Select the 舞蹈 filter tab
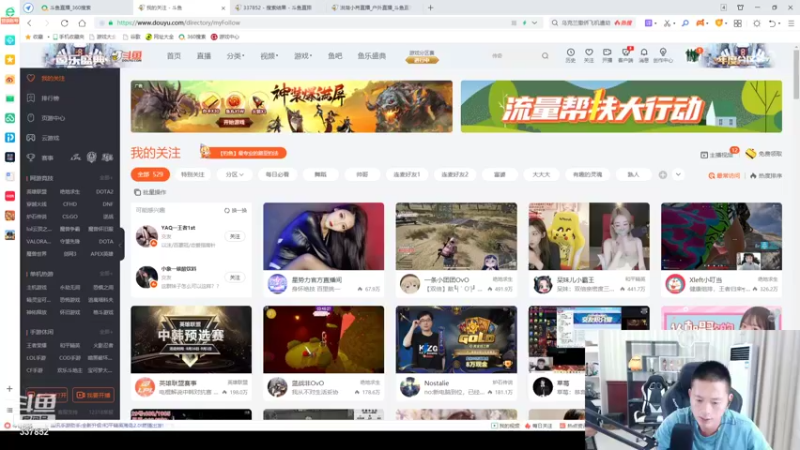This screenshot has width=800, height=450. [320, 174]
